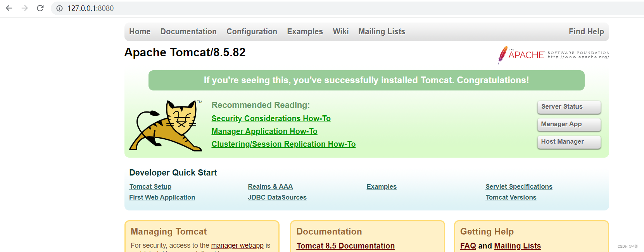This screenshot has width=644, height=252.
Task: Go to Configuration in the nav bar
Action: [x=252, y=31]
